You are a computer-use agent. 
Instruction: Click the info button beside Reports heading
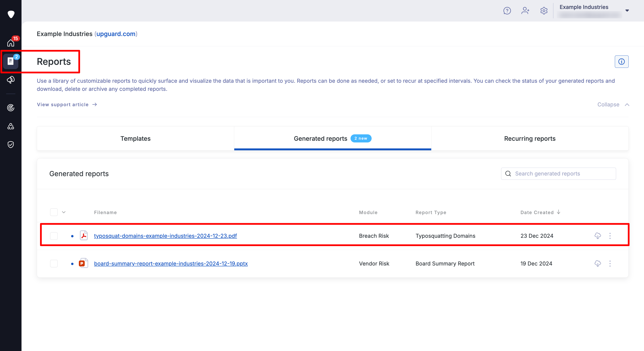[621, 62]
